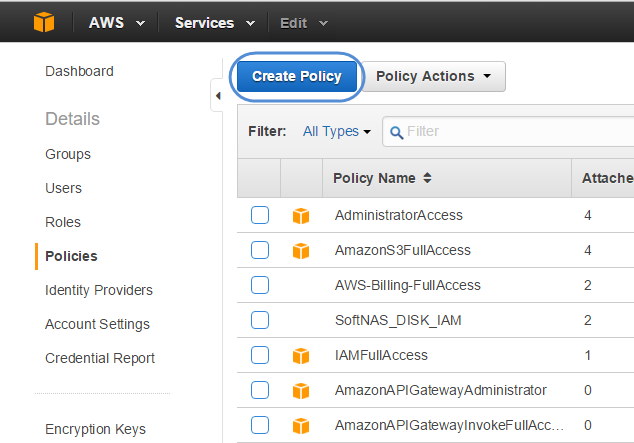Open Roles in the sidebar
The image size is (634, 443).
click(x=63, y=222)
